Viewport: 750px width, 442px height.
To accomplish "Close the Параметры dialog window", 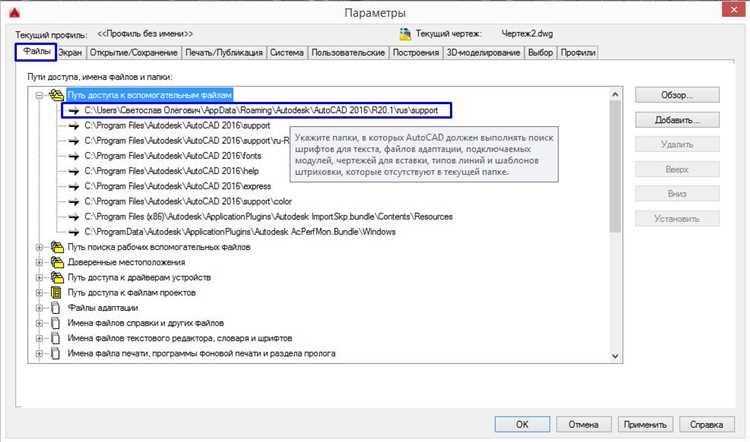I will click(734, 10).
